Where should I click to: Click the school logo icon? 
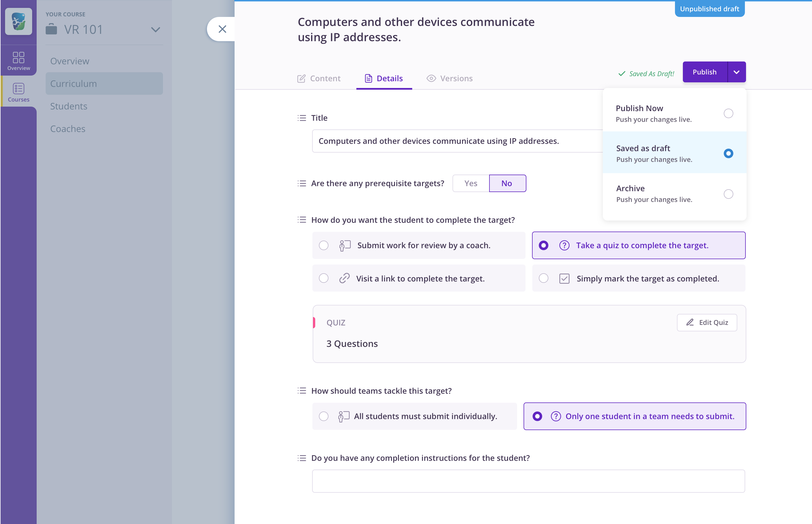(x=18, y=21)
